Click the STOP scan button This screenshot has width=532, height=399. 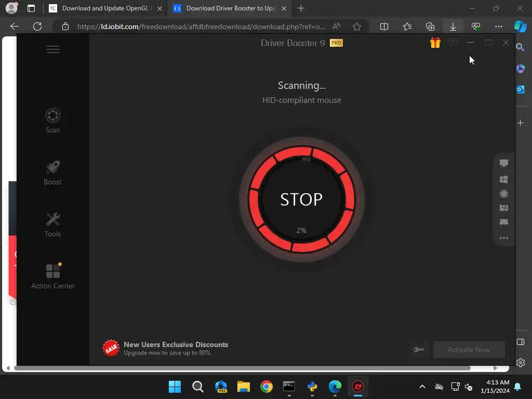[301, 199]
